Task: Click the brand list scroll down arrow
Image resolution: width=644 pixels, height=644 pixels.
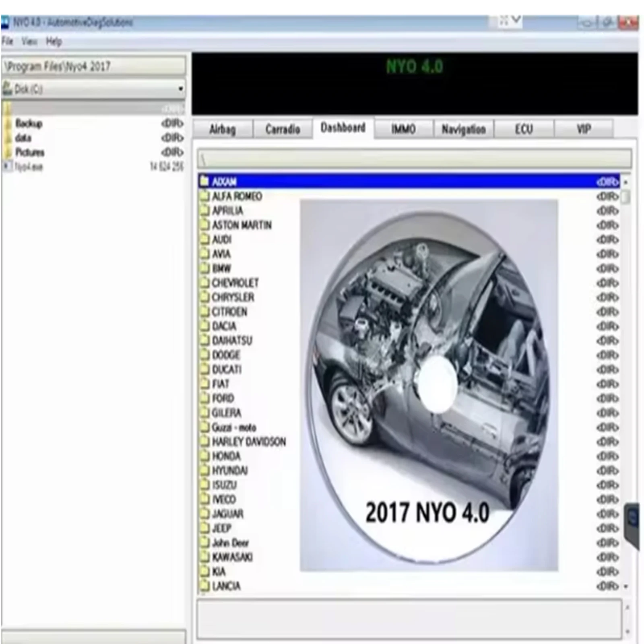Action: tap(626, 586)
